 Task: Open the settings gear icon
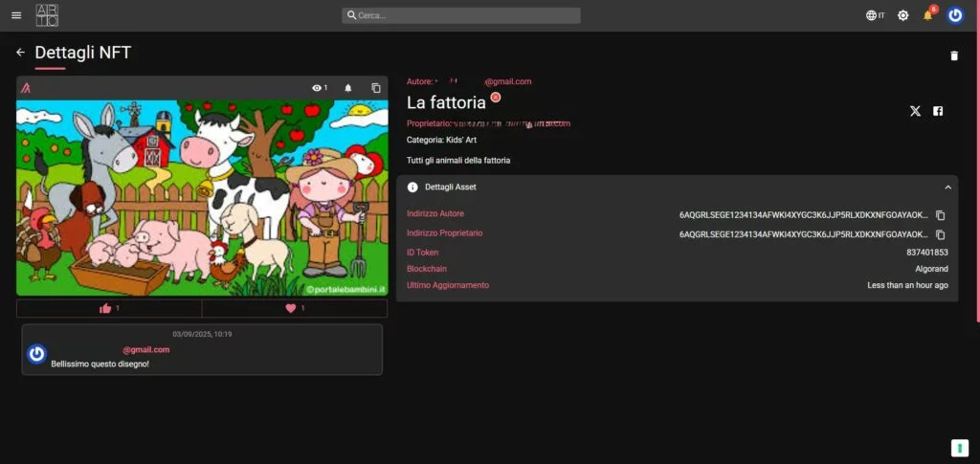[902, 15]
